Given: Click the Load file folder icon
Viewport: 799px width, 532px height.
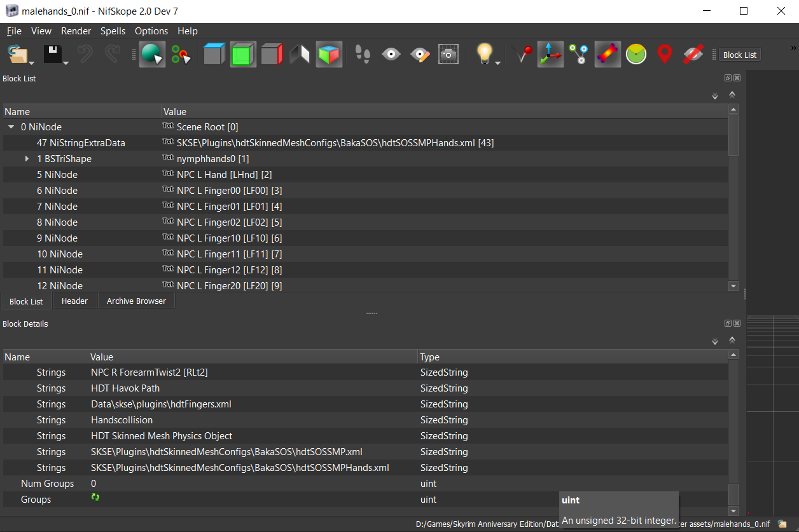Looking at the screenshot, I should tap(18, 55).
